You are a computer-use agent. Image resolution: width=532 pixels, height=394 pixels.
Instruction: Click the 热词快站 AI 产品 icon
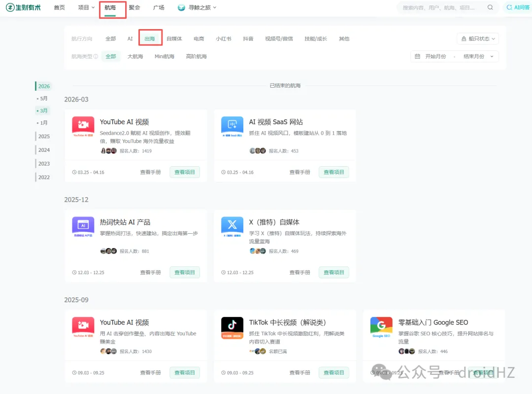(x=83, y=227)
